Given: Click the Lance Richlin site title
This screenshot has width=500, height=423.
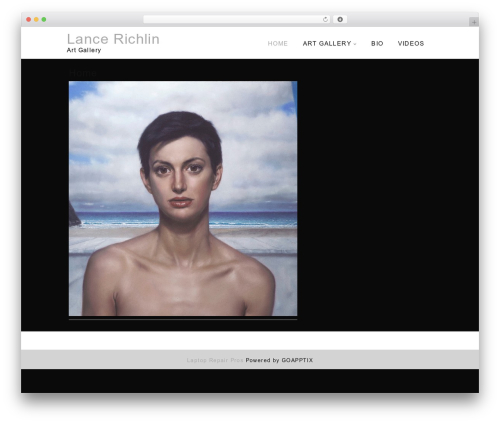Looking at the screenshot, I should tap(113, 39).
